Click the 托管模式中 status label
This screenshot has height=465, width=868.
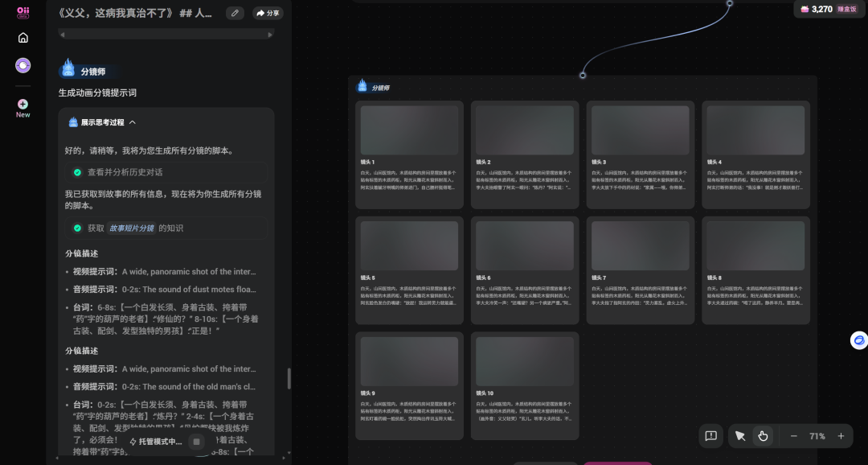tap(156, 442)
